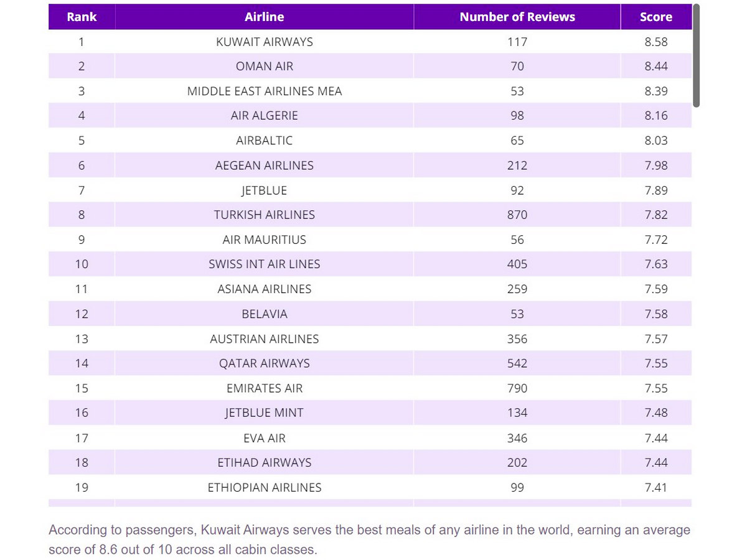Click the AIRBALTIC airline name
This screenshot has height=560, width=747.
(265, 141)
